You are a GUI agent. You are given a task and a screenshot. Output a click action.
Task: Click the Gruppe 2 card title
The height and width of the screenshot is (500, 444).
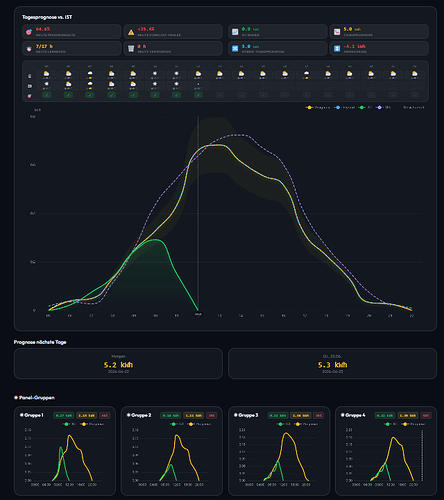pos(141,415)
